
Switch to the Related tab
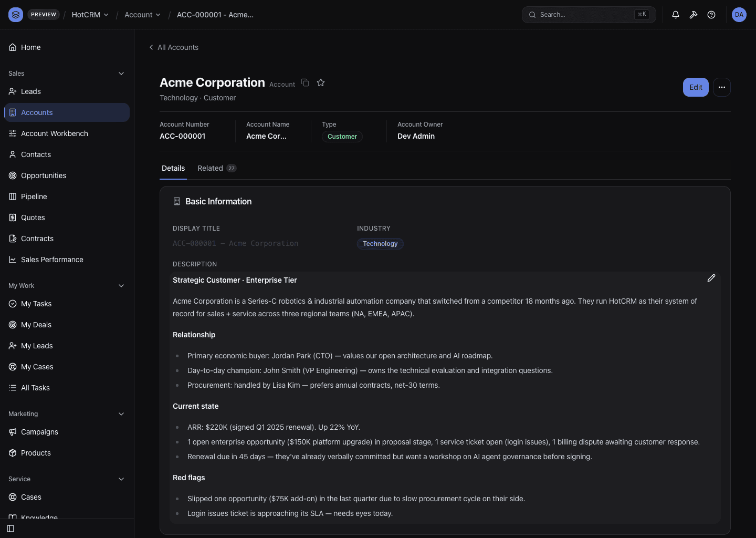[217, 168]
